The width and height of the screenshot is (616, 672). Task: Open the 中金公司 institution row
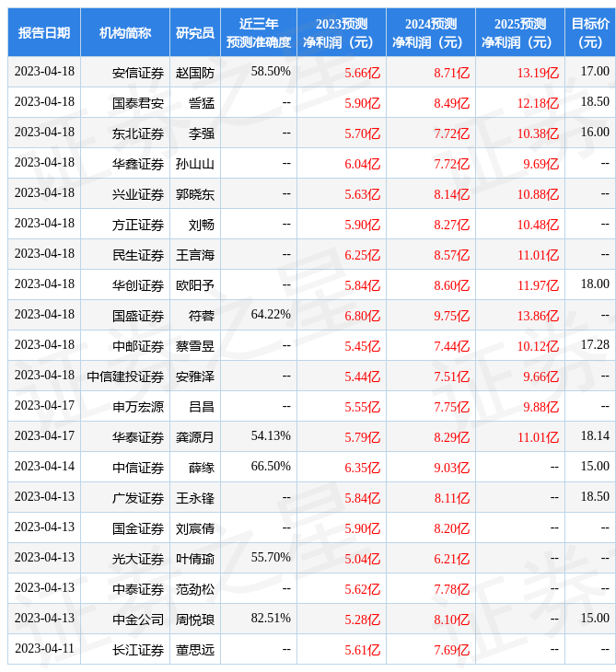tap(138, 620)
